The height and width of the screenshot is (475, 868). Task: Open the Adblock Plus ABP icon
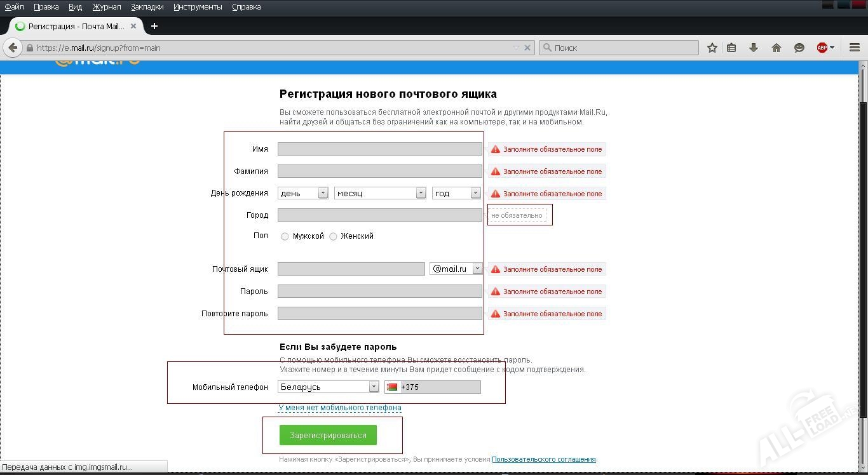pyautogui.click(x=822, y=48)
